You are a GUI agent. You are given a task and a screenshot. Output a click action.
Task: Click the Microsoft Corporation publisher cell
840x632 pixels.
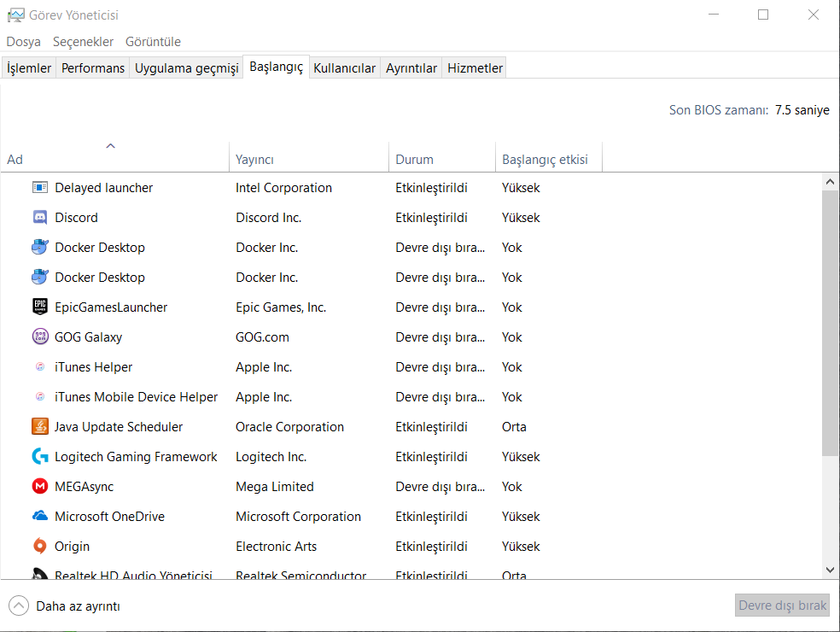click(x=299, y=516)
